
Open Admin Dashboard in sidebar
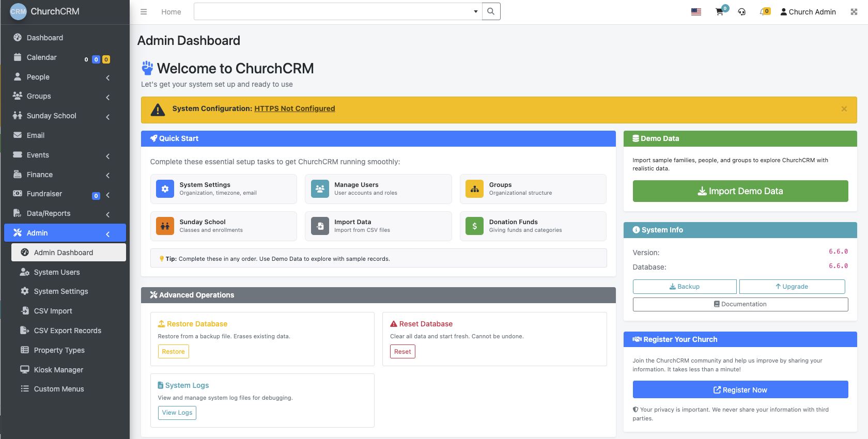click(x=69, y=253)
